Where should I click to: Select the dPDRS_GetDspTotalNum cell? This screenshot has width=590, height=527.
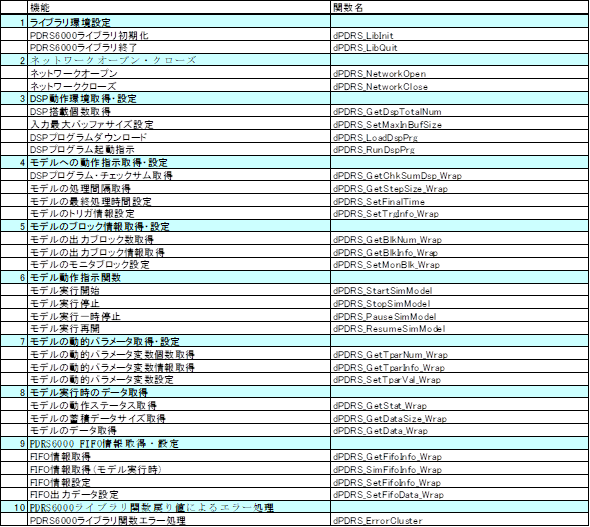[459, 112]
